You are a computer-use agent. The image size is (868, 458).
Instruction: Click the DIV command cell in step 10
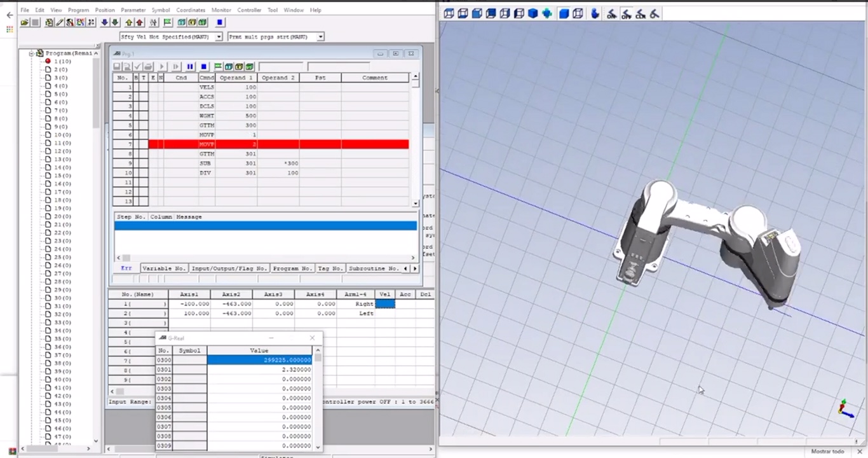(207, 173)
